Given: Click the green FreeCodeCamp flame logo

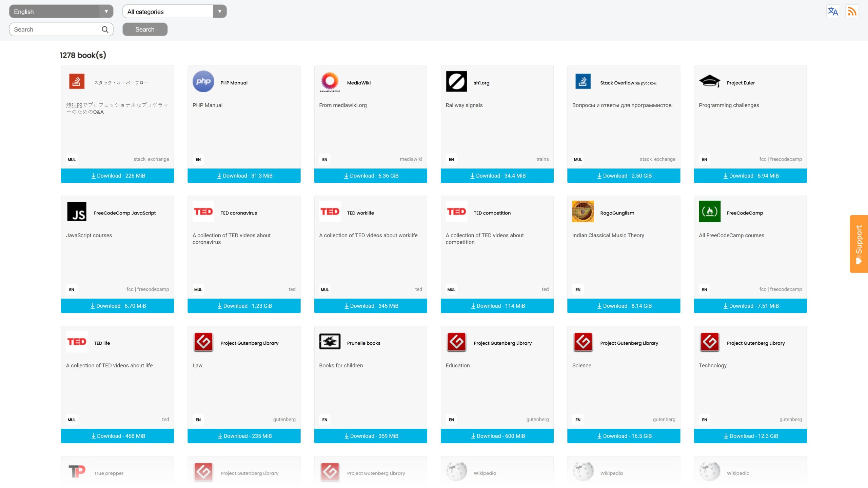Looking at the screenshot, I should [x=710, y=211].
